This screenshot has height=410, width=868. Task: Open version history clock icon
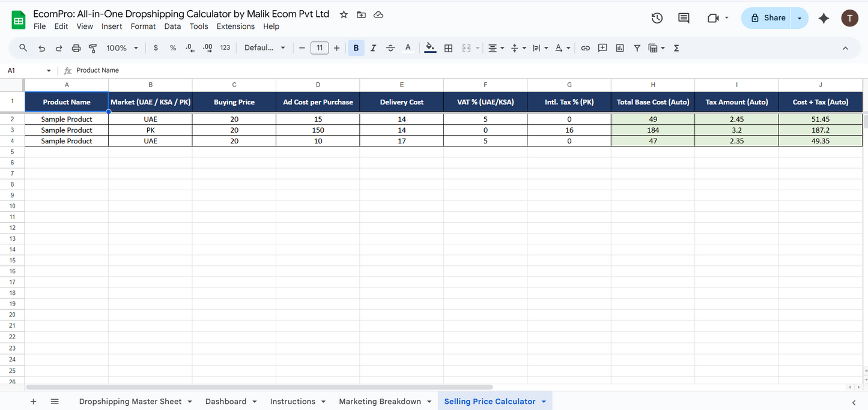(x=657, y=18)
